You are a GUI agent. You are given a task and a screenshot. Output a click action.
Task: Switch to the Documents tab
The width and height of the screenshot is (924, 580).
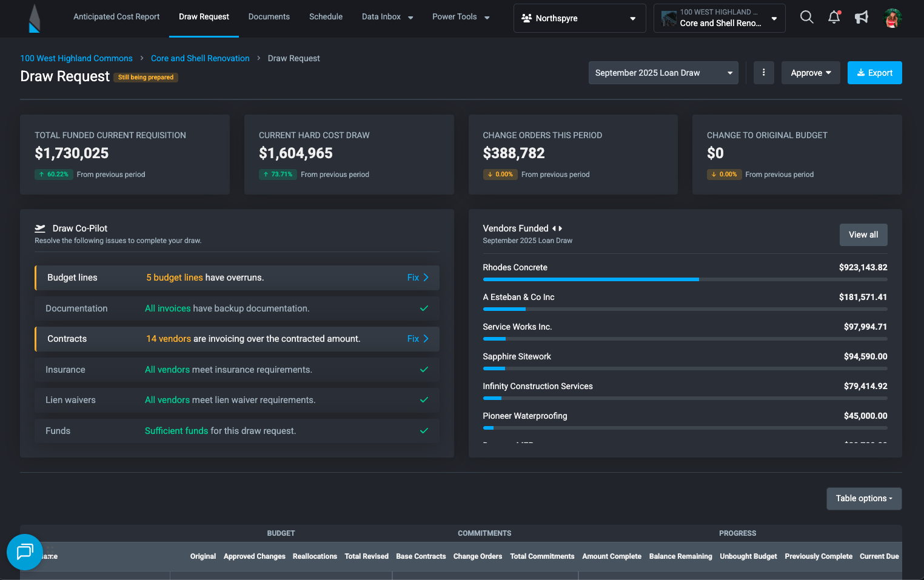tap(269, 17)
